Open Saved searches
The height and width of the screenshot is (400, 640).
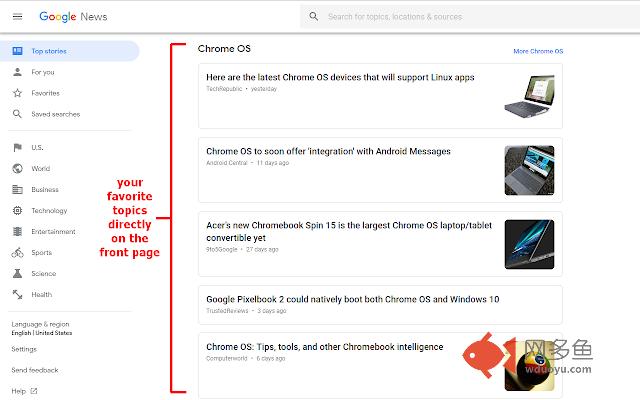(56, 114)
